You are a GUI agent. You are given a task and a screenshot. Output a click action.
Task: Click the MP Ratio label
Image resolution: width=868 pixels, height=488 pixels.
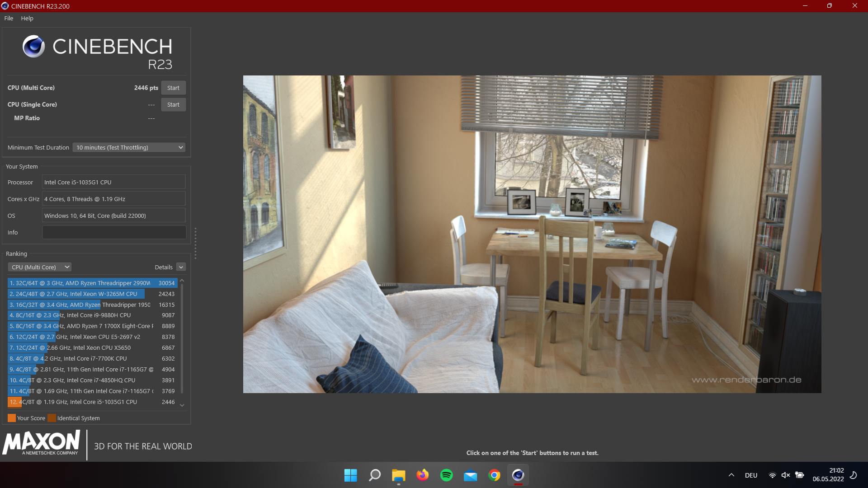point(27,118)
